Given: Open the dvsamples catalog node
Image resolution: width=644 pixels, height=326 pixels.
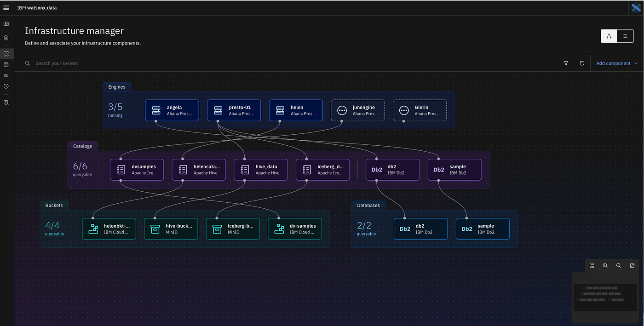Looking at the screenshot, I should pyautogui.click(x=137, y=170).
